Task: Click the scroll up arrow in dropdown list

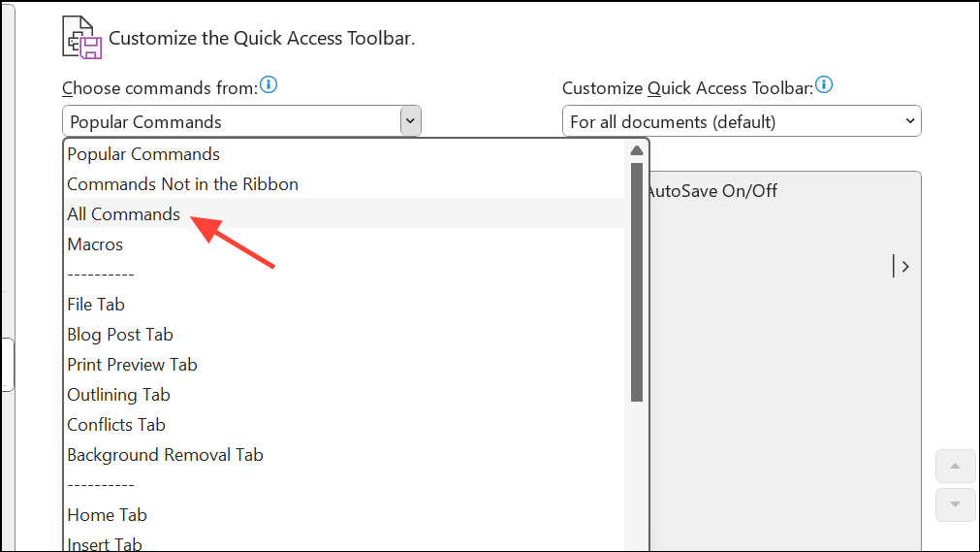Action: pos(637,150)
